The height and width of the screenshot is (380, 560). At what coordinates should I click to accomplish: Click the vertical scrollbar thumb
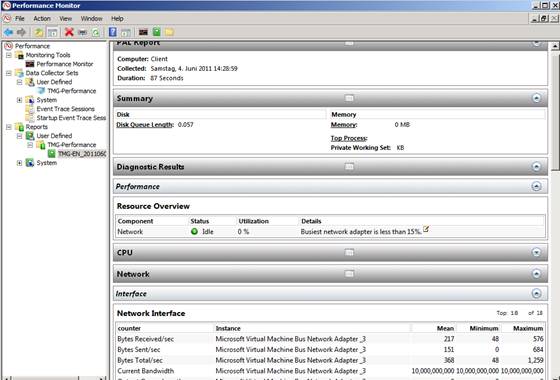[x=555, y=111]
